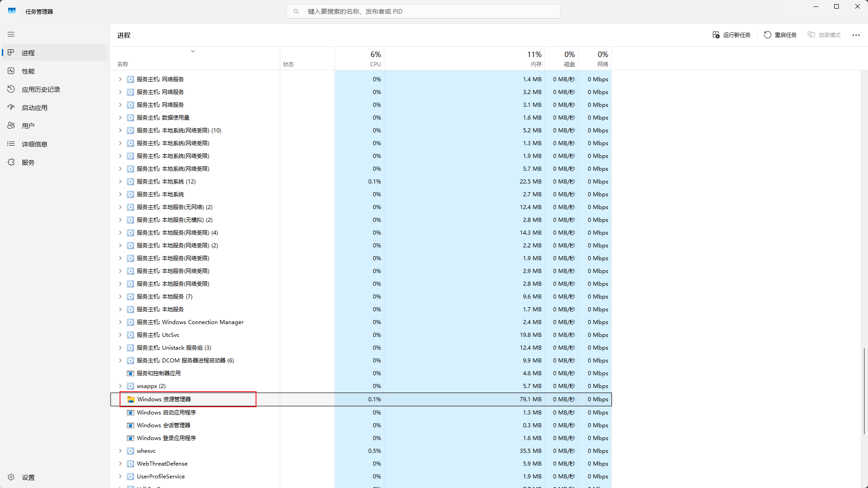The width and height of the screenshot is (868, 488).
Task: Open the 启动应用 tab
Action: (x=55, y=107)
